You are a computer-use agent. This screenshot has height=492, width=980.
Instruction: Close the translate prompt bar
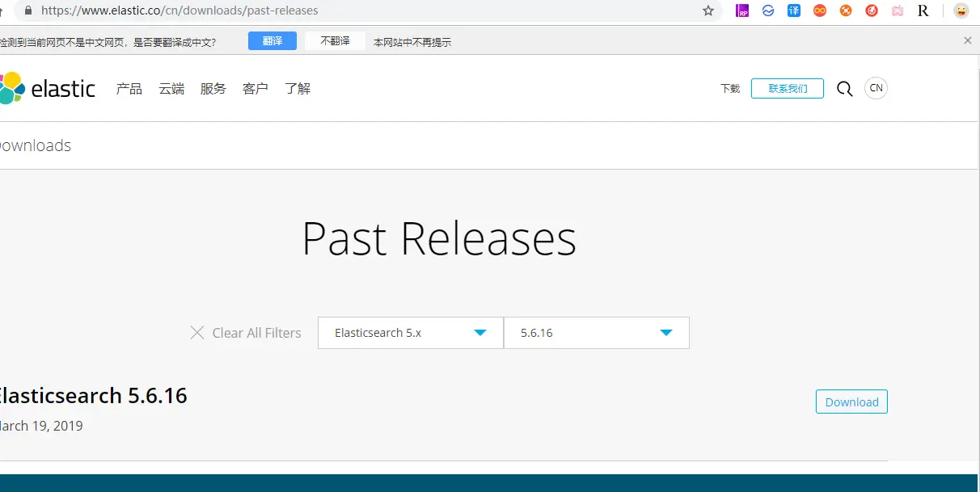(968, 40)
